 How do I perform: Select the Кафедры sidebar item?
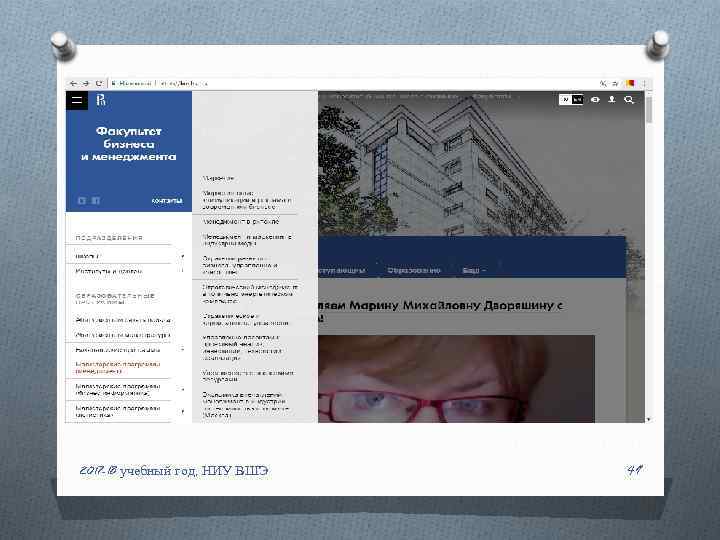coord(87,256)
